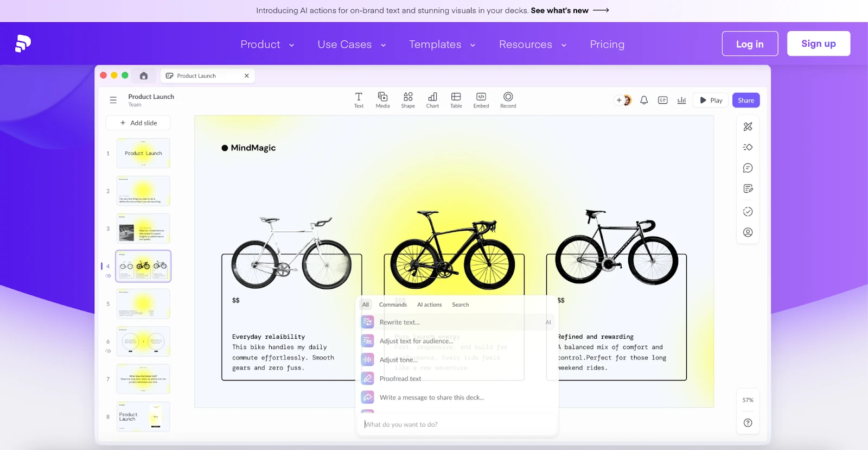Select the Text tool

pos(359,100)
